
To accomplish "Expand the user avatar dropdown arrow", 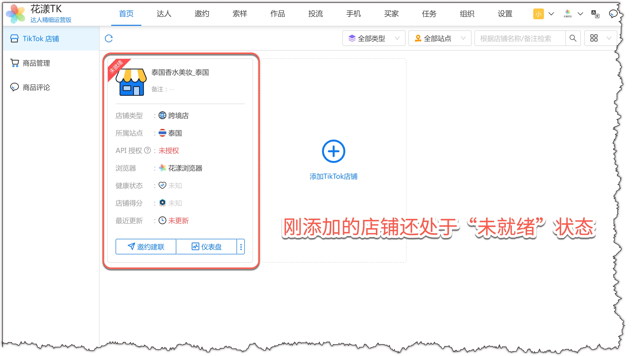I will [551, 14].
